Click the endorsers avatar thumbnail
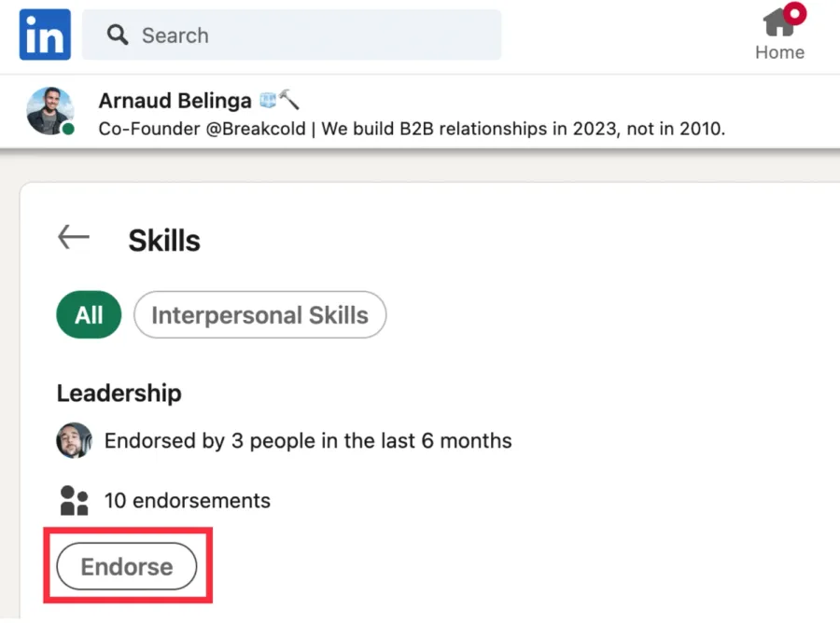The image size is (840, 623). [74, 440]
